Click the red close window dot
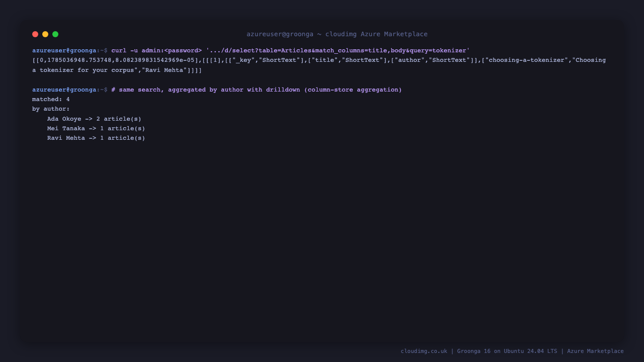644x362 pixels. [x=35, y=34]
